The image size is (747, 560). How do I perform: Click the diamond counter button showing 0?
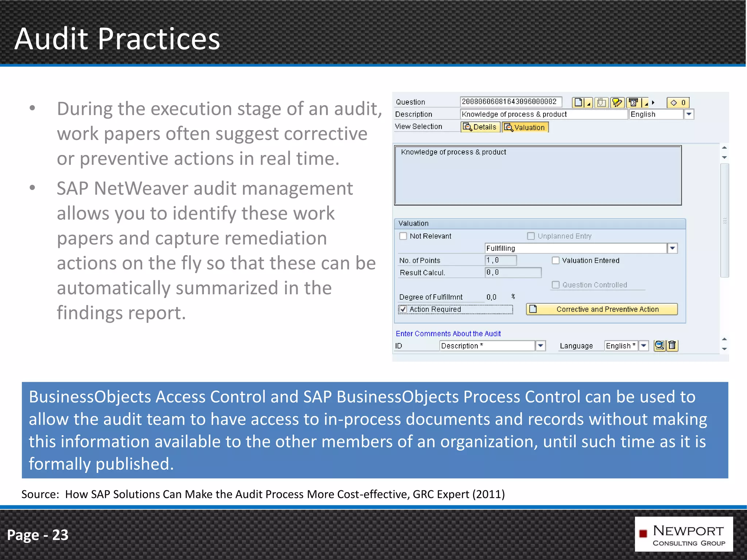(678, 103)
